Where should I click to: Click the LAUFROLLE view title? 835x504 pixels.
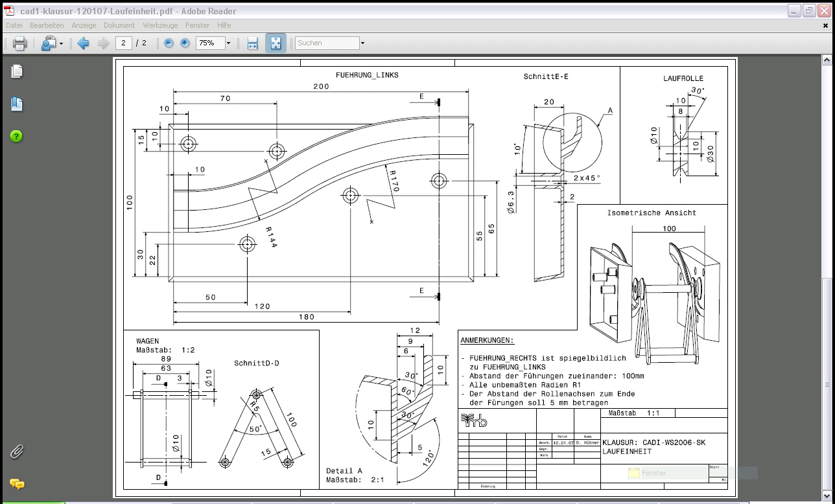683,78
